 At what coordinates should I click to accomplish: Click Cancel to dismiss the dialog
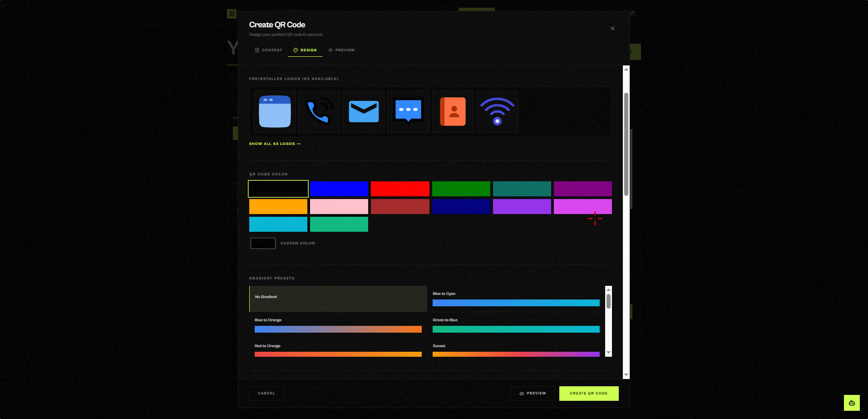[x=266, y=393]
